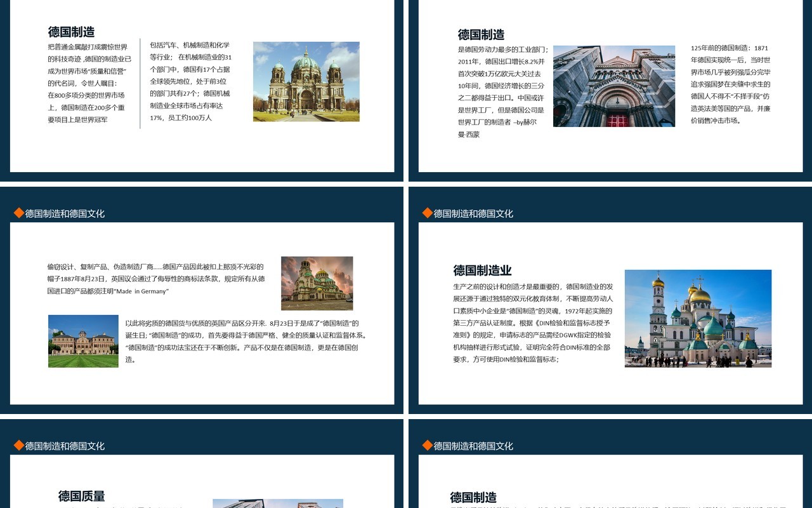
Task: Open the white monastery photo with teal domes
Action: pyautogui.click(x=698, y=318)
